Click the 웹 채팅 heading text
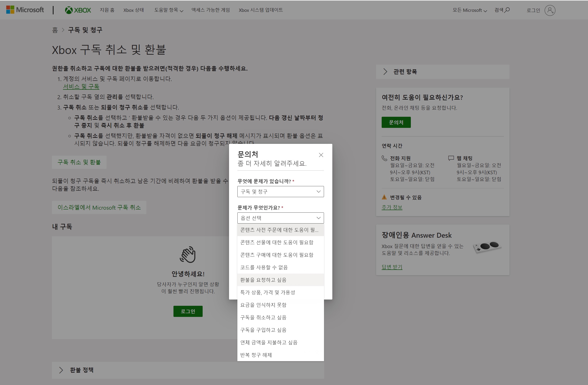The height and width of the screenshot is (385, 588). coord(465,158)
